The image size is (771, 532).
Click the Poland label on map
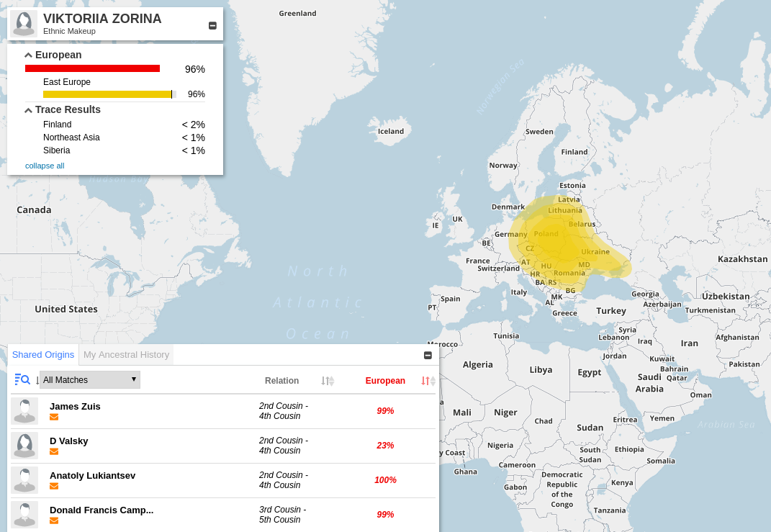(546, 234)
